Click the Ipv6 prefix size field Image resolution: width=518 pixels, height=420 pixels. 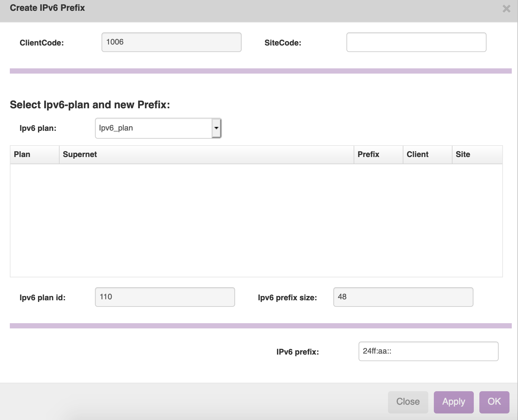(403, 297)
